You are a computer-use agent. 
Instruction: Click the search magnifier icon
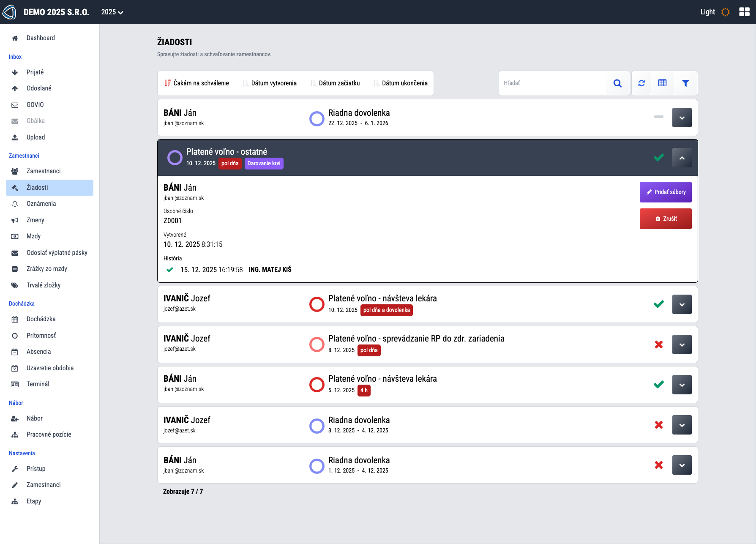617,83
